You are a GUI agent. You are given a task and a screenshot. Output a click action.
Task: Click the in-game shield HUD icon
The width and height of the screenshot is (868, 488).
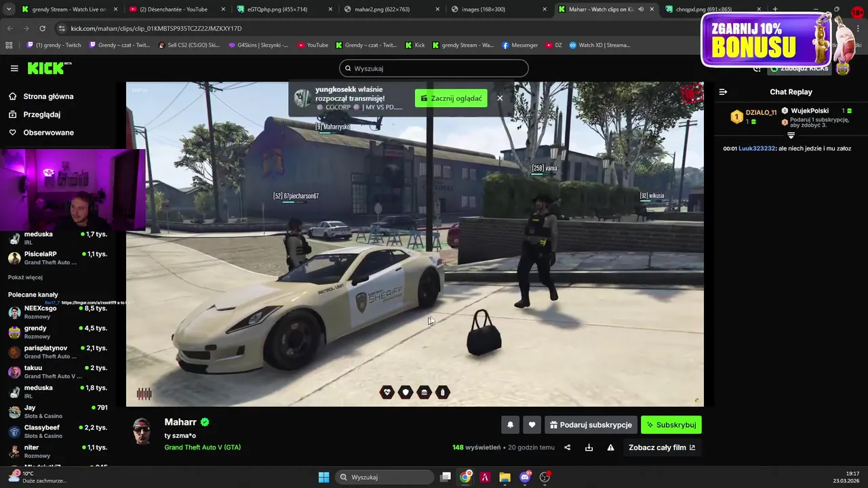pyautogui.click(x=406, y=392)
